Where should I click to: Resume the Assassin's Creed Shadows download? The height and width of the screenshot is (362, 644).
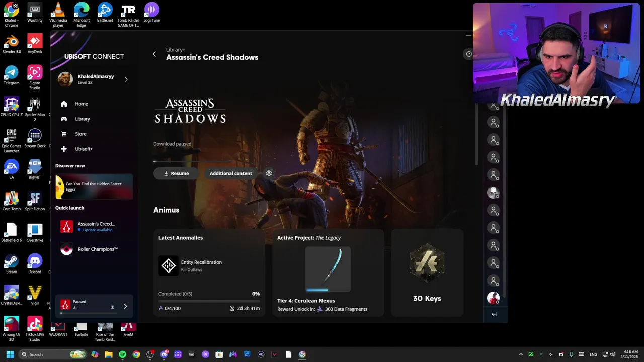click(x=176, y=173)
